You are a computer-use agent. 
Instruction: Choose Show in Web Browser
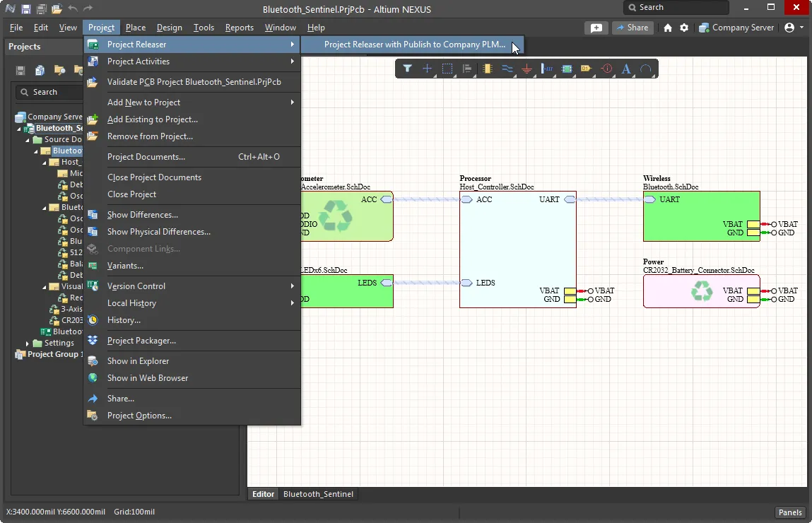192,378
